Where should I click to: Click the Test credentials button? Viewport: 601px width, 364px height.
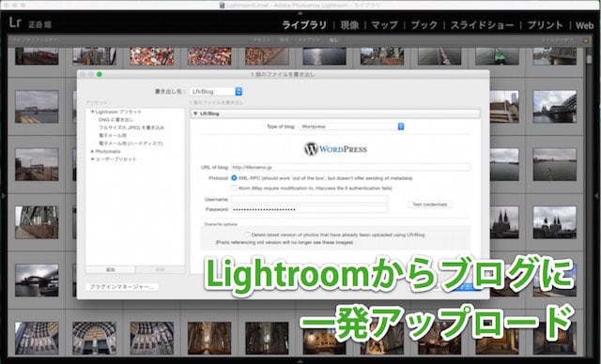430,205
